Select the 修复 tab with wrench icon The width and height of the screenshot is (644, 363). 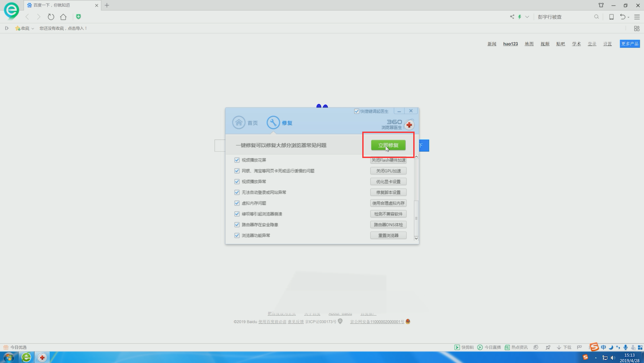click(x=280, y=123)
